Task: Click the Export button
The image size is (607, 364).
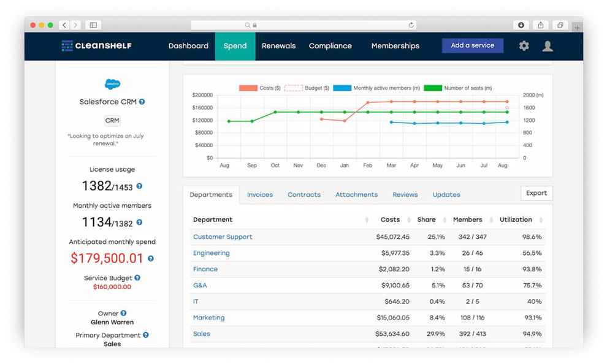Action: coord(536,193)
